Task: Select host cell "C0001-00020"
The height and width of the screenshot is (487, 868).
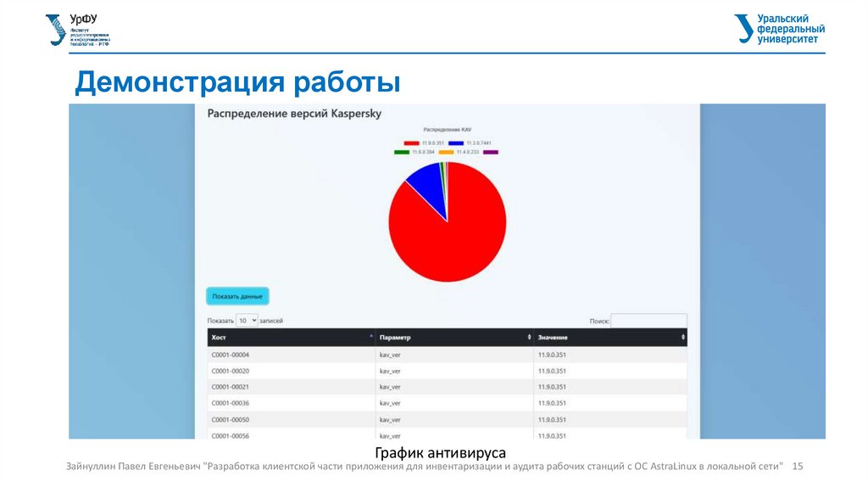Action: coord(231,372)
